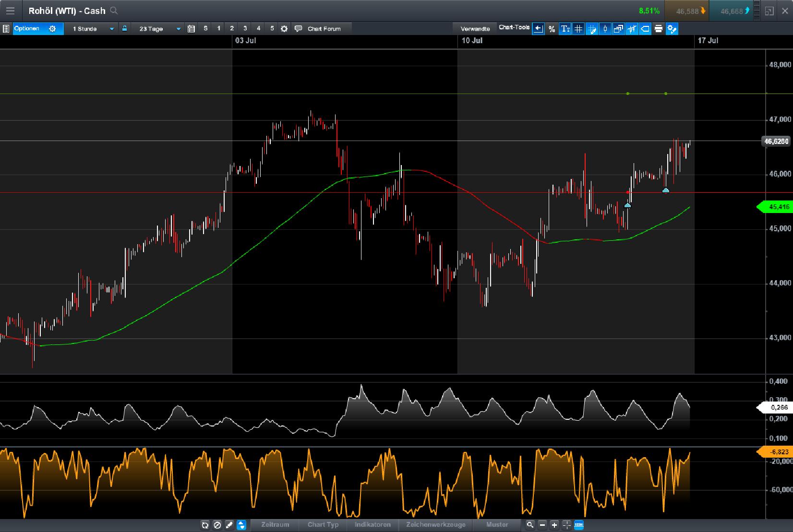793x532 pixels.
Task: Open the text annotation tool (Tt icon)
Action: coord(565,29)
